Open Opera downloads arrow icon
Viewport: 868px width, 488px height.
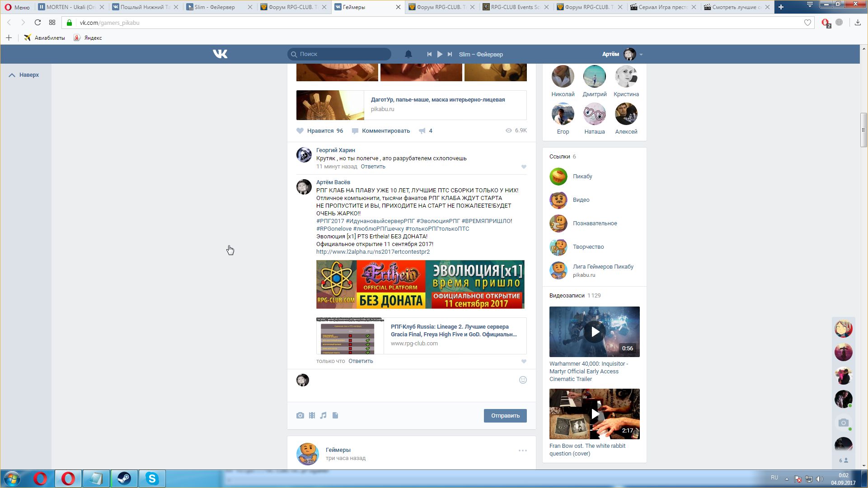pos(858,23)
